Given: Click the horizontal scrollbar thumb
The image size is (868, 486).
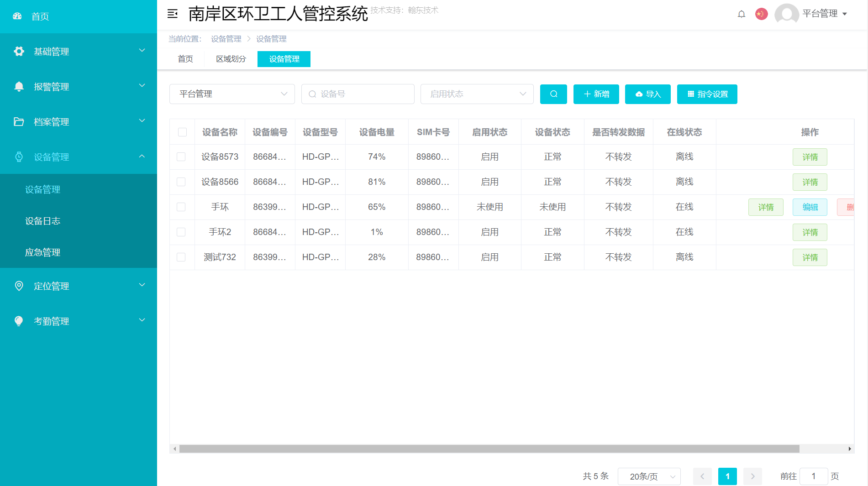Looking at the screenshot, I should click(489, 449).
